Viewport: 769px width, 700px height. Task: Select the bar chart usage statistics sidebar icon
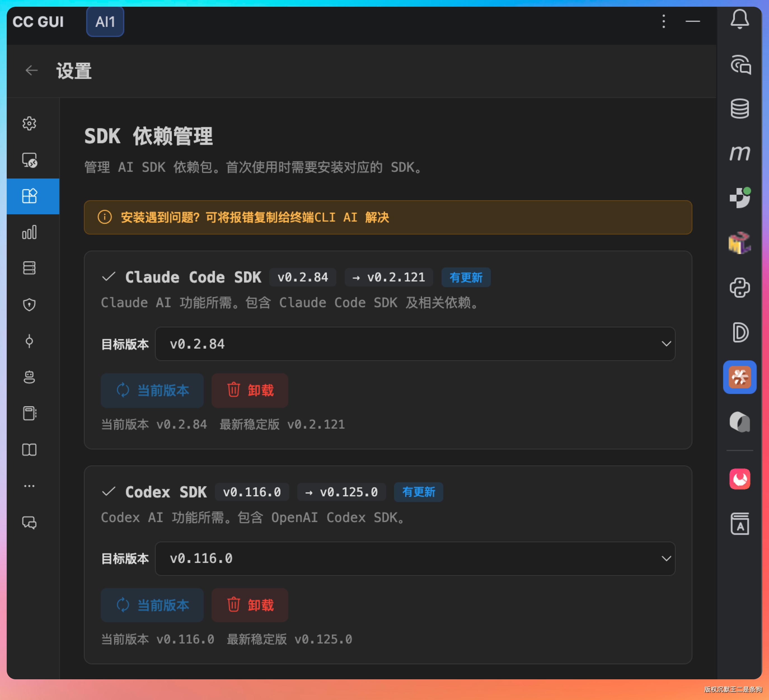(29, 232)
